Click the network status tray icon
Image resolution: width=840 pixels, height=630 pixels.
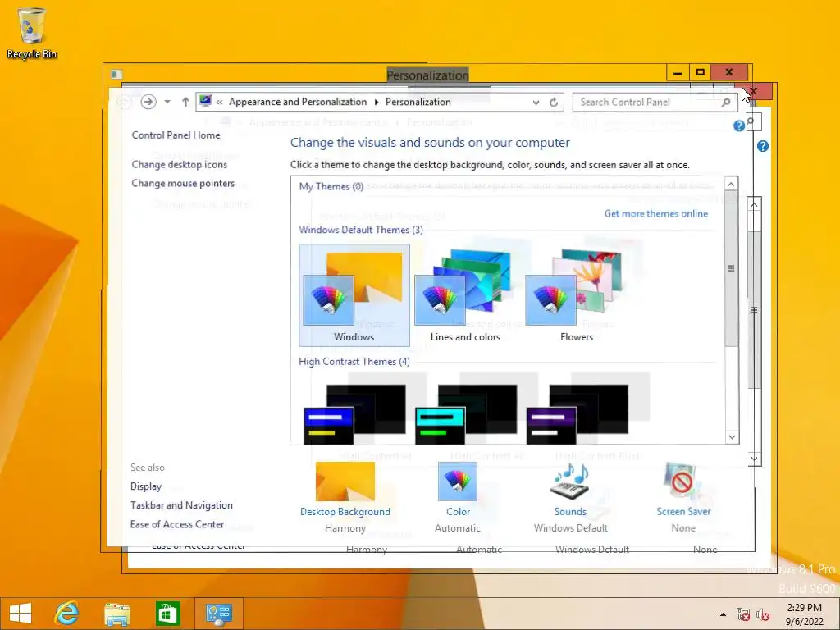coord(743,614)
